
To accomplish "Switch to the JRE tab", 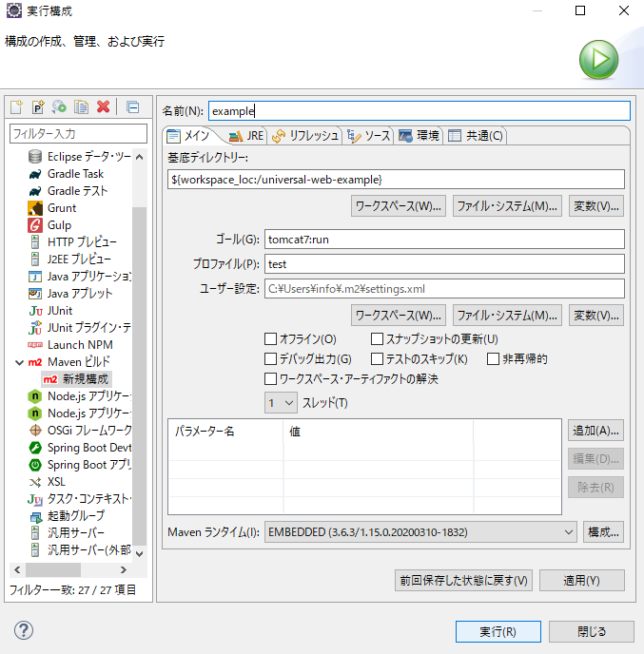I will tap(246, 136).
